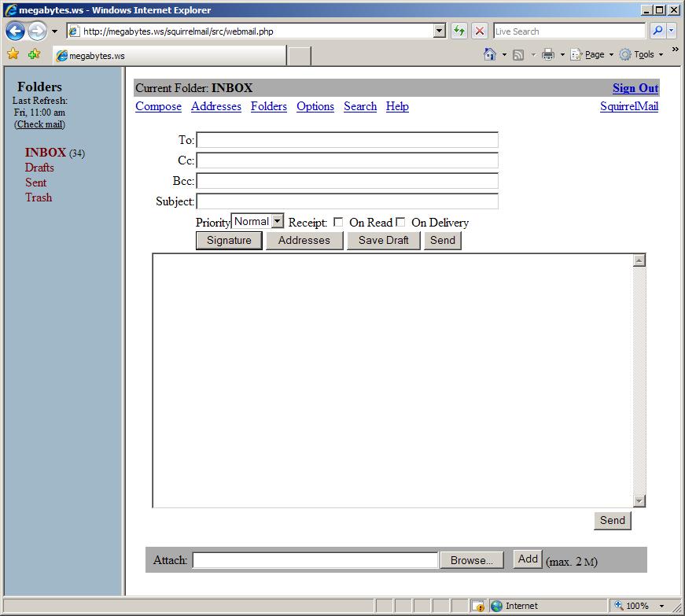Click the Print toolbar icon

coord(548,54)
